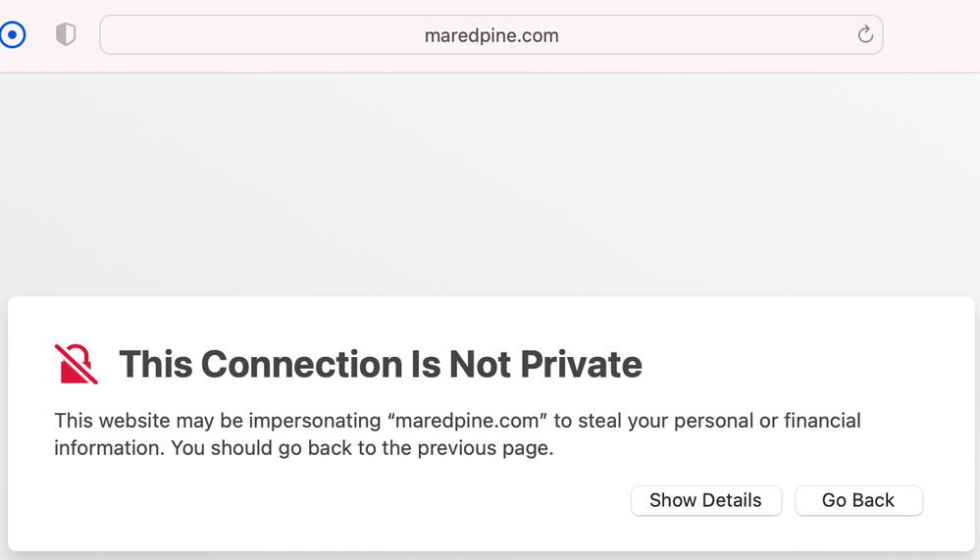Click the word "impersonating" in the warning

[315, 421]
